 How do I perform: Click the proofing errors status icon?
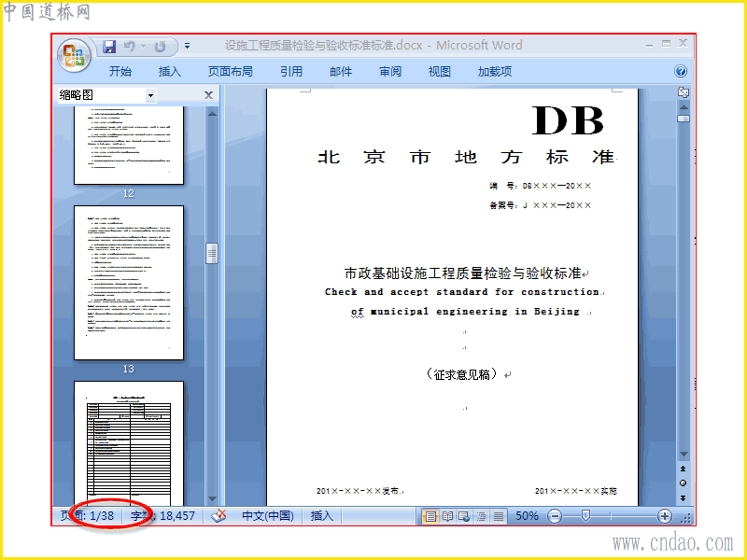(218, 516)
